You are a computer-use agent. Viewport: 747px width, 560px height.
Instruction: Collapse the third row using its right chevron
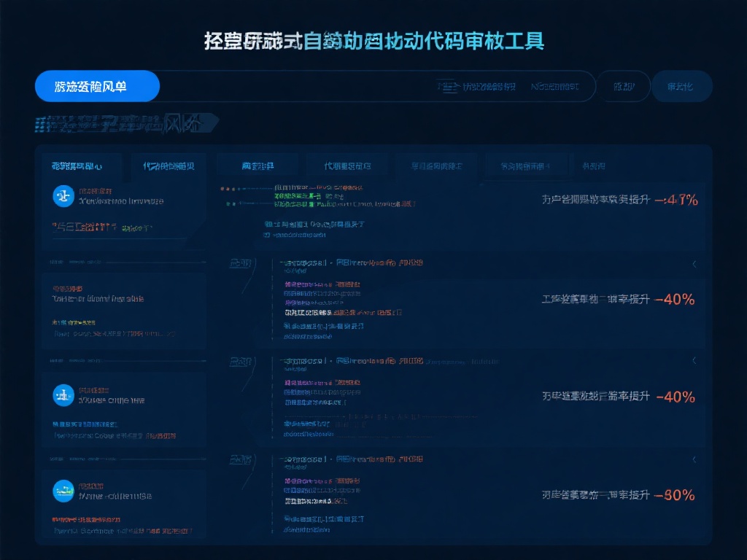click(694, 360)
